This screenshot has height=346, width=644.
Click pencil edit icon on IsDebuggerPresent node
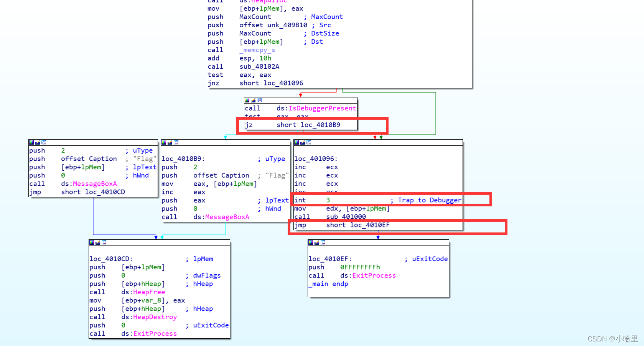(x=253, y=100)
